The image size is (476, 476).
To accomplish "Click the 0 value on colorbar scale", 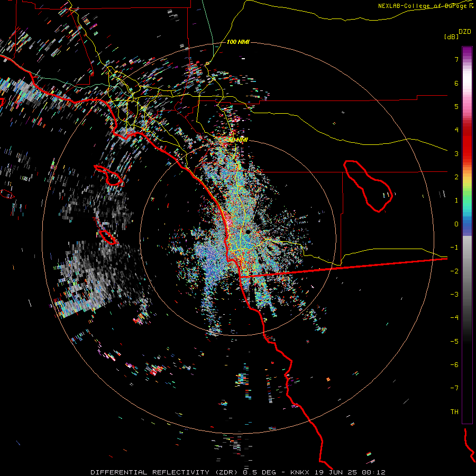I will point(456,224).
